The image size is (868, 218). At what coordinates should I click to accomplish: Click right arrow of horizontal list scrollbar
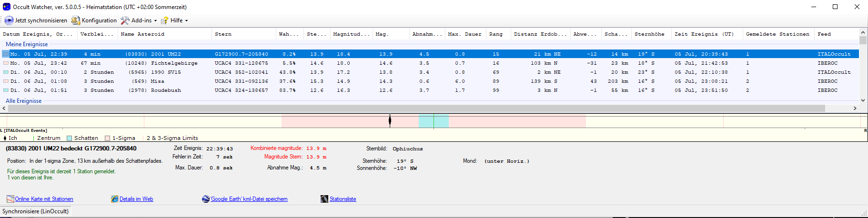855,109
